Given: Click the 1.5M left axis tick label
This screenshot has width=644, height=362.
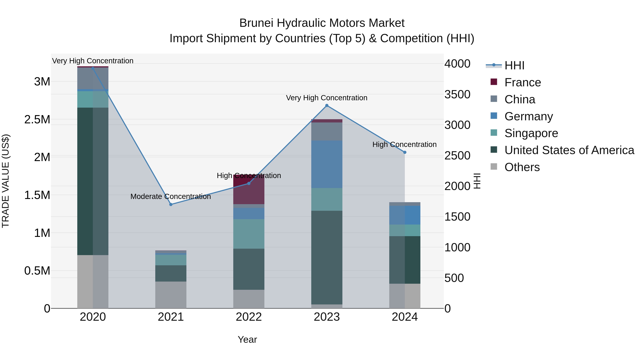Looking at the screenshot, I should point(37,195).
